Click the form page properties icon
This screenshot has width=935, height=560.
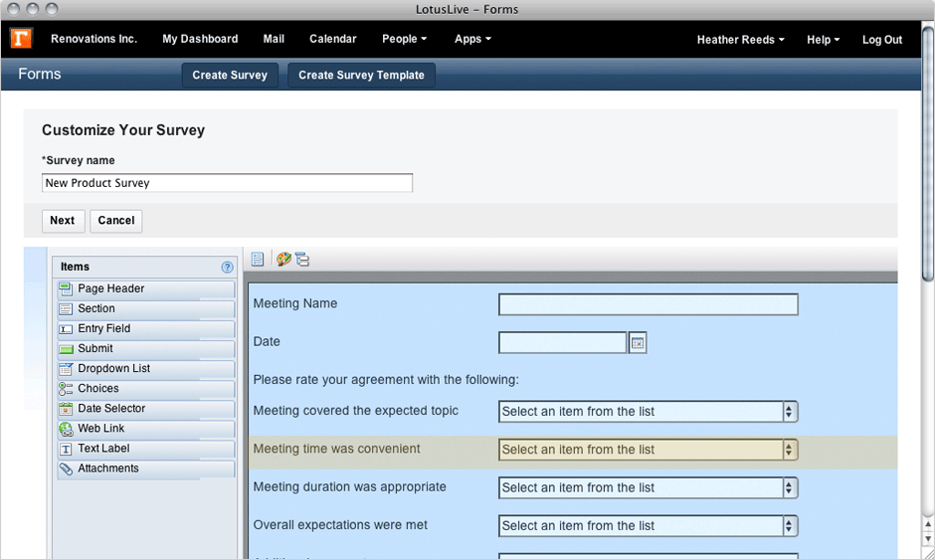tap(258, 260)
